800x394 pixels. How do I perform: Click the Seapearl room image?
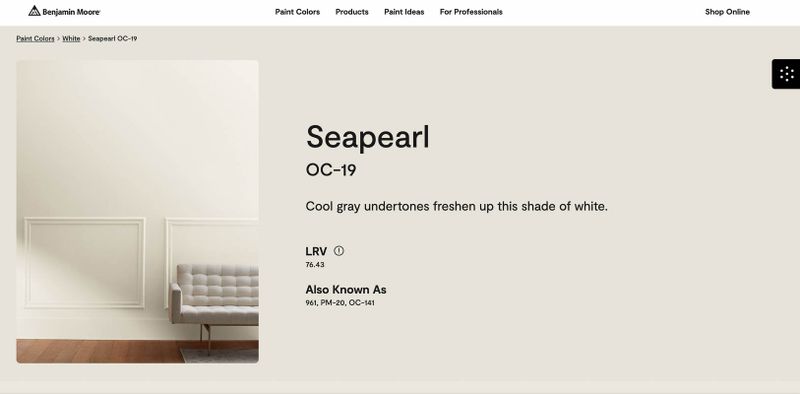click(x=137, y=212)
